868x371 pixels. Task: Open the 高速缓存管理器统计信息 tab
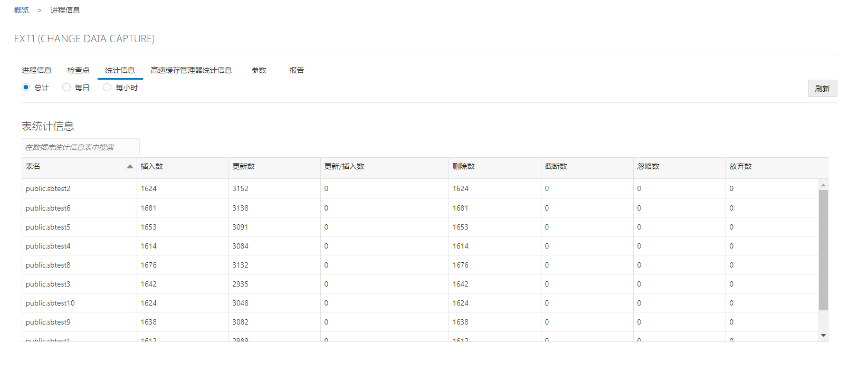coord(191,70)
